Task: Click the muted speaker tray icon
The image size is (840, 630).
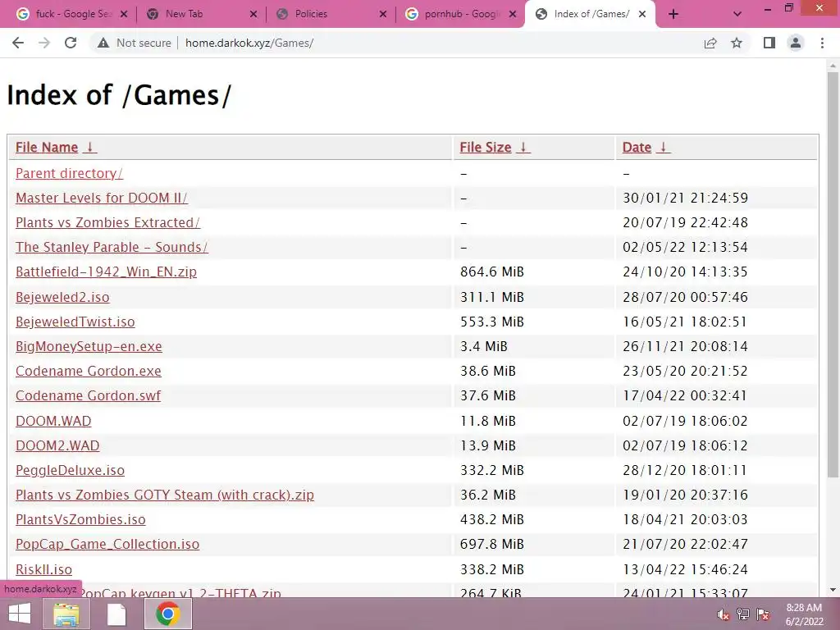Action: click(724, 614)
